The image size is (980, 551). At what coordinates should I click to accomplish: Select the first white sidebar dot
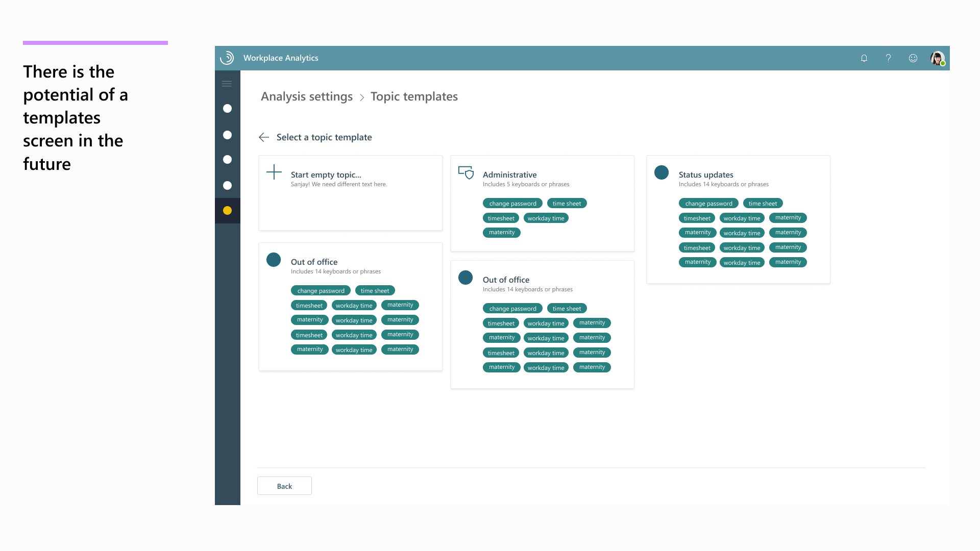point(227,109)
